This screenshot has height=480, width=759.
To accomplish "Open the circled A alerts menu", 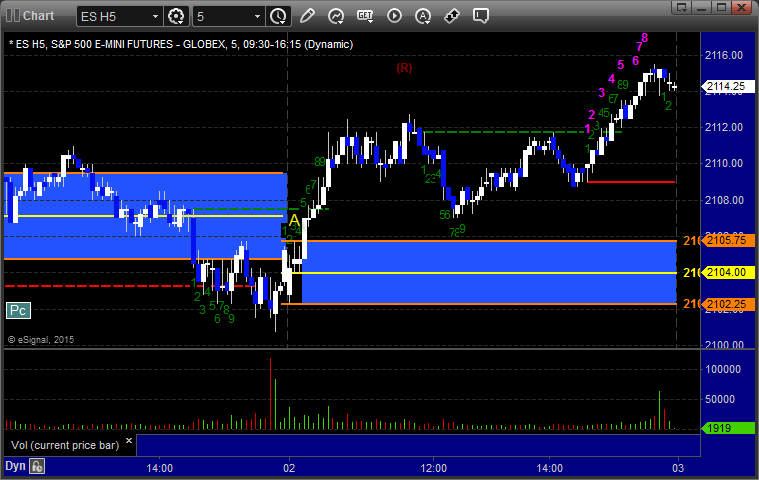I will click(423, 16).
